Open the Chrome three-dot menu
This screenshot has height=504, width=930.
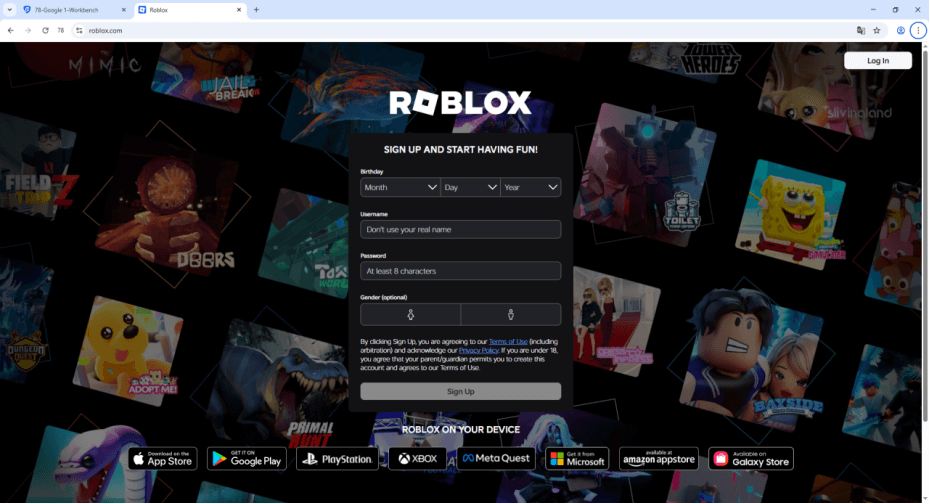[x=918, y=30]
